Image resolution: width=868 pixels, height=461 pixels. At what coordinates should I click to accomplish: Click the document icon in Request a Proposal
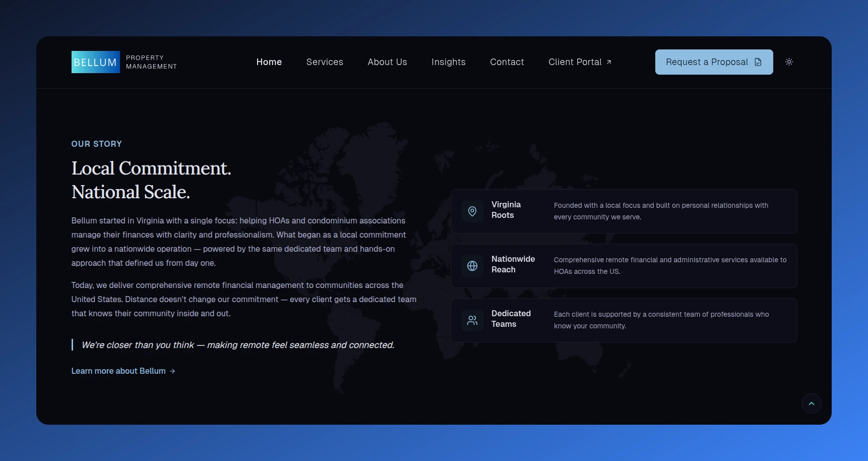click(758, 62)
